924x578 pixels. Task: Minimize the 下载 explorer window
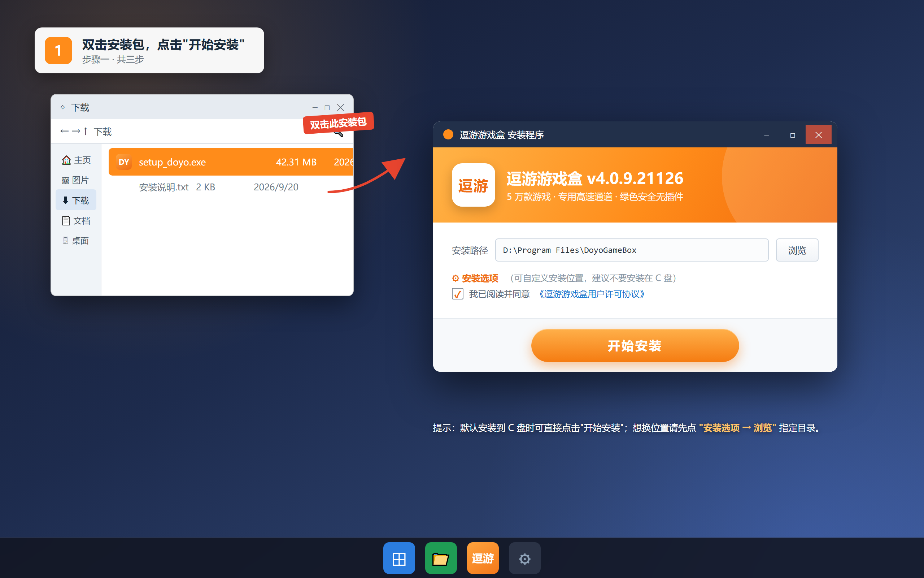point(315,108)
